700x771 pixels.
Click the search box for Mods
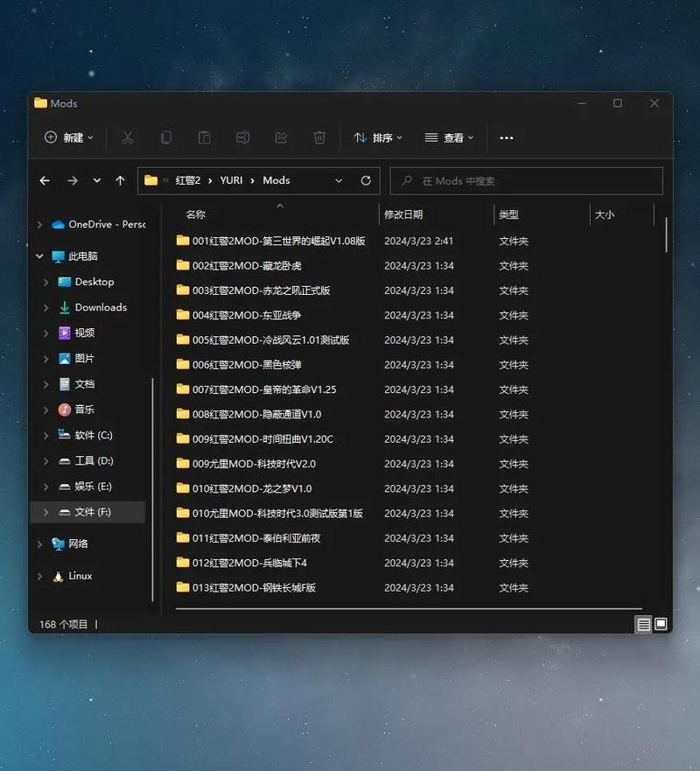[526, 181]
